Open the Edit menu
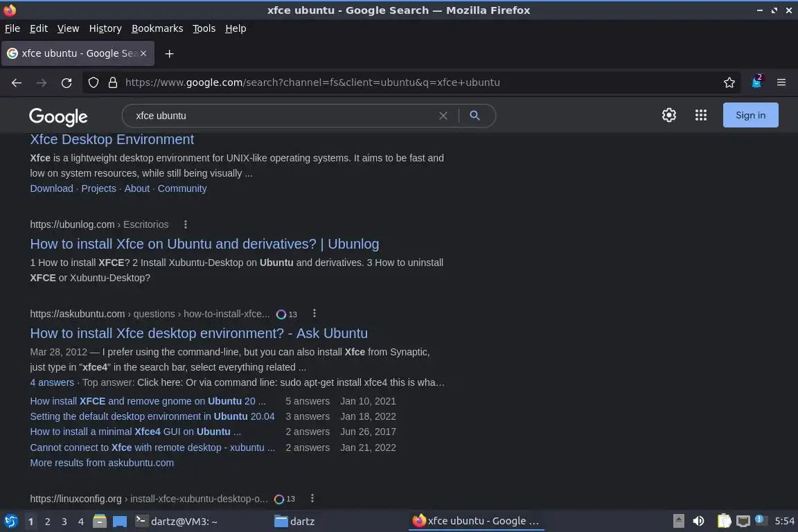This screenshot has width=798, height=532. click(39, 28)
